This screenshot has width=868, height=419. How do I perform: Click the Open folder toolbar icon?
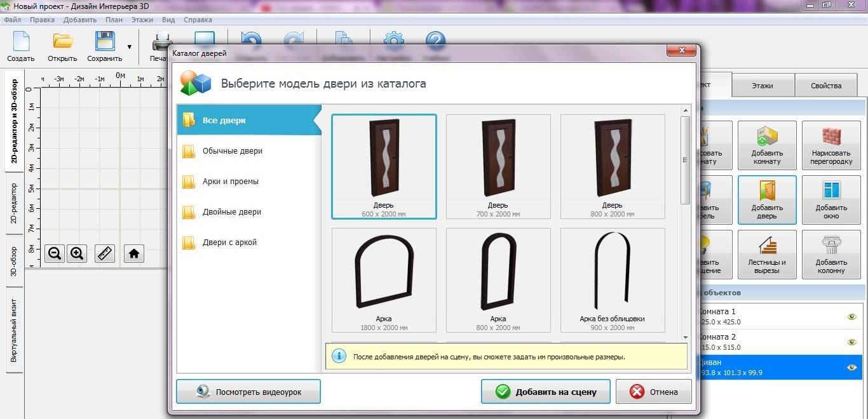62,43
